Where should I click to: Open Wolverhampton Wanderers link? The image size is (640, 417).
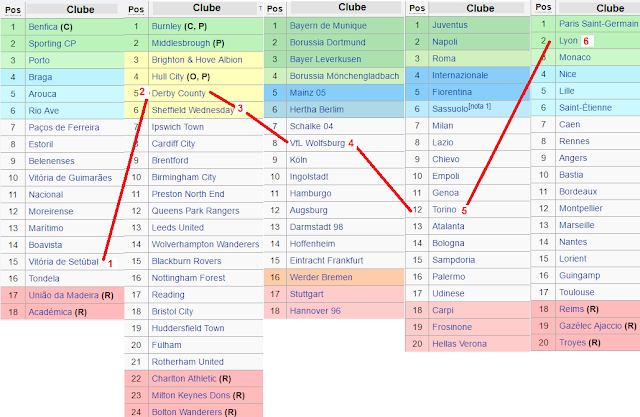coord(205,244)
